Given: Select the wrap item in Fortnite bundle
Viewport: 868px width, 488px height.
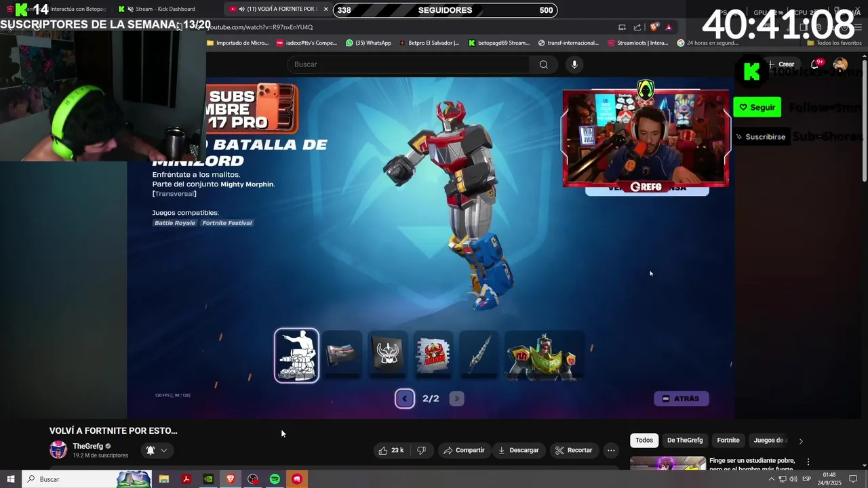Looking at the screenshot, I should tap(341, 356).
